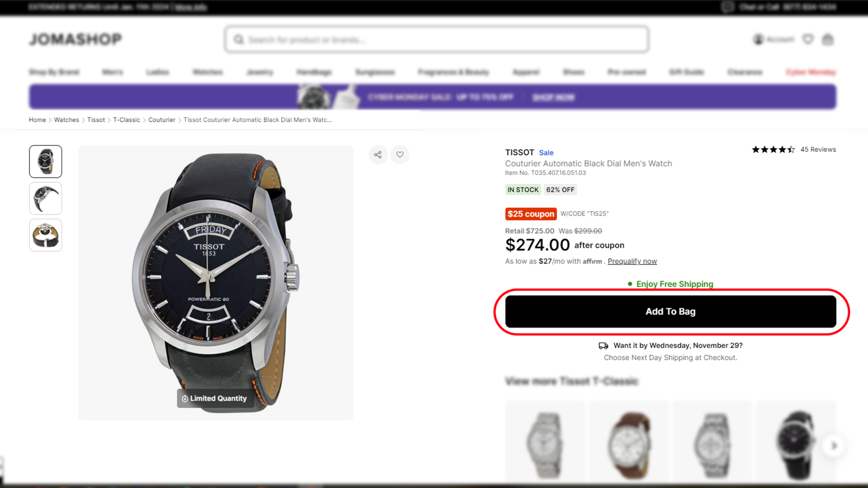The height and width of the screenshot is (488, 868).
Task: Click the heart favorite icon on product image
Action: click(x=400, y=154)
